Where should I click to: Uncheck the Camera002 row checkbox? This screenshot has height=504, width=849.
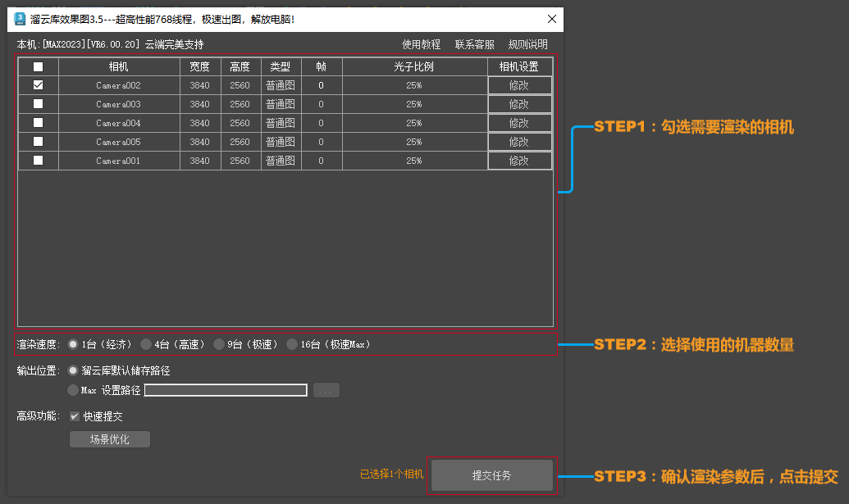[x=38, y=85]
